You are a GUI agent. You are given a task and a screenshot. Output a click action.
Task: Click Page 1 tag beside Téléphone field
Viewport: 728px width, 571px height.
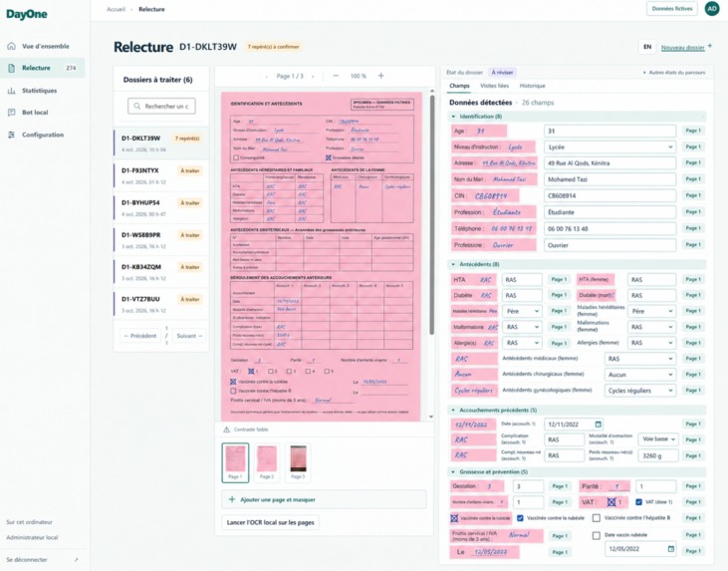pos(693,228)
